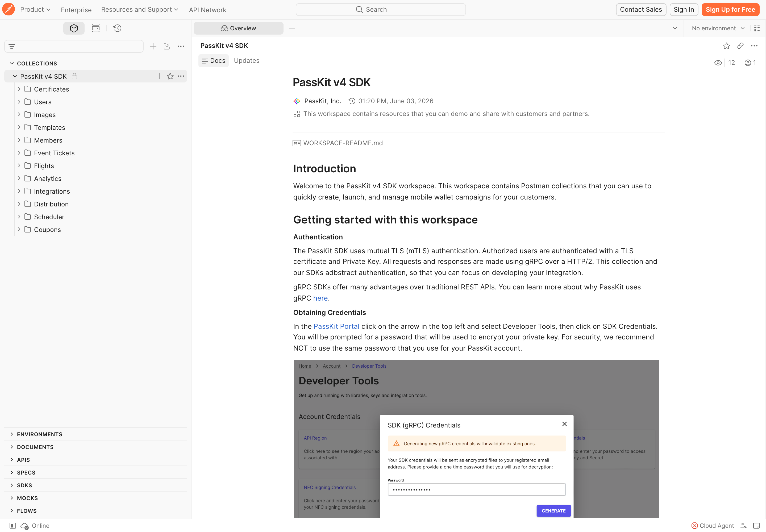
Task: Open the Environments sidebar icon
Action: 96,28
